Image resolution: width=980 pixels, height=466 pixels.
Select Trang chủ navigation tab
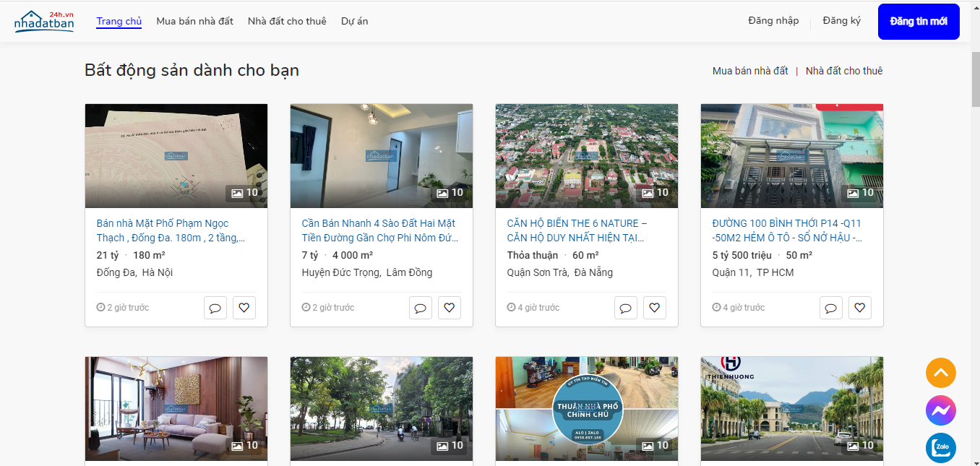click(119, 21)
